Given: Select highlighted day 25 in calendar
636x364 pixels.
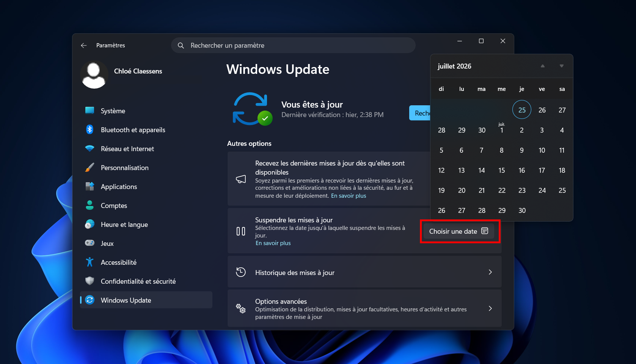Looking at the screenshot, I should 522,110.
